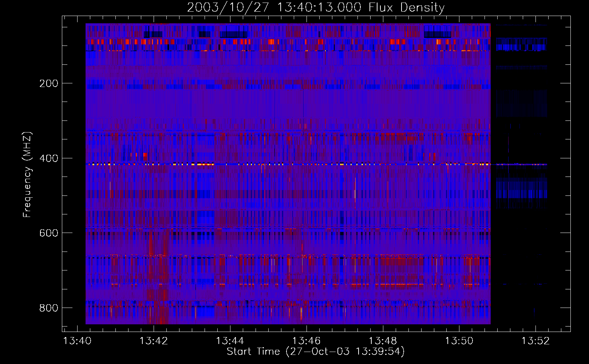The image size is (589, 364).
Task: Click the 13:40 time tick label
Action: click(77, 341)
